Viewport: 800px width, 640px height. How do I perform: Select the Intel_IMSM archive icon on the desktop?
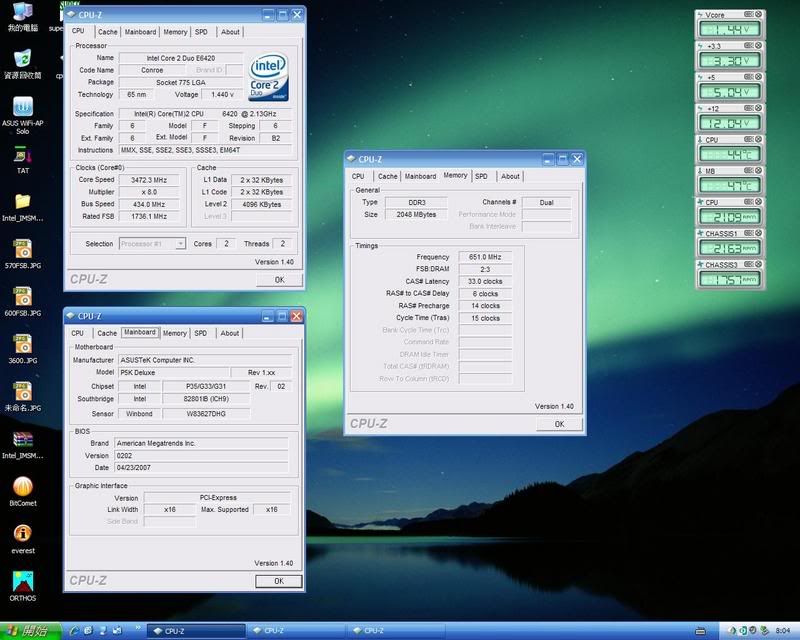point(22,445)
